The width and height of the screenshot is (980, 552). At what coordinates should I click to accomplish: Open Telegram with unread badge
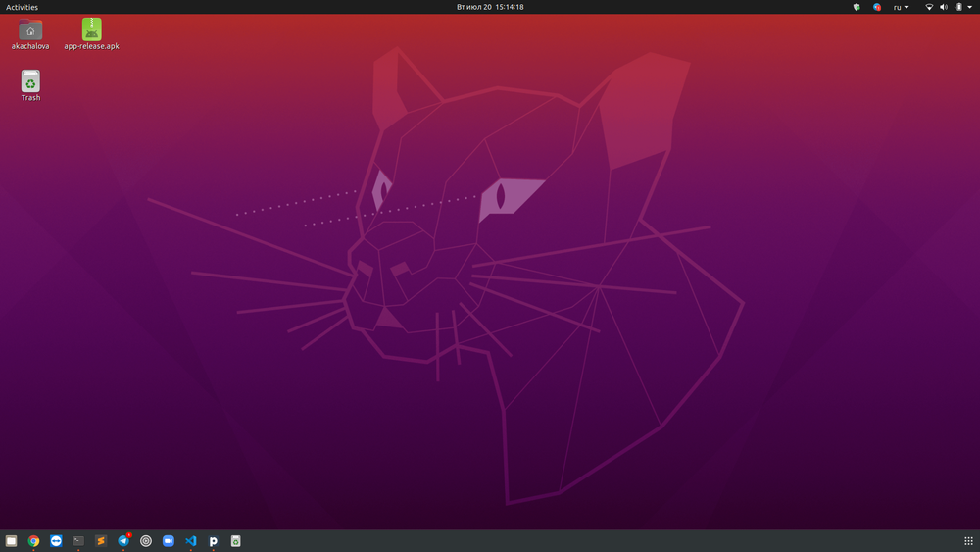point(123,541)
